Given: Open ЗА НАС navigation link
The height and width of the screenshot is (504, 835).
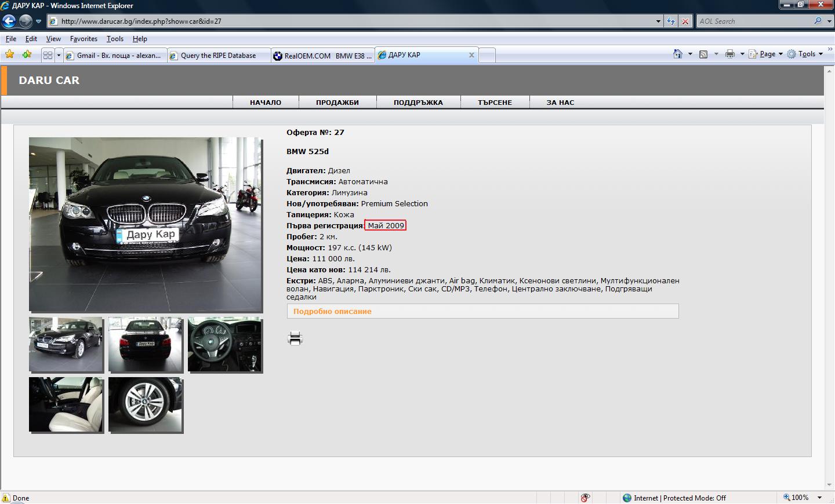Looking at the screenshot, I should coord(560,103).
